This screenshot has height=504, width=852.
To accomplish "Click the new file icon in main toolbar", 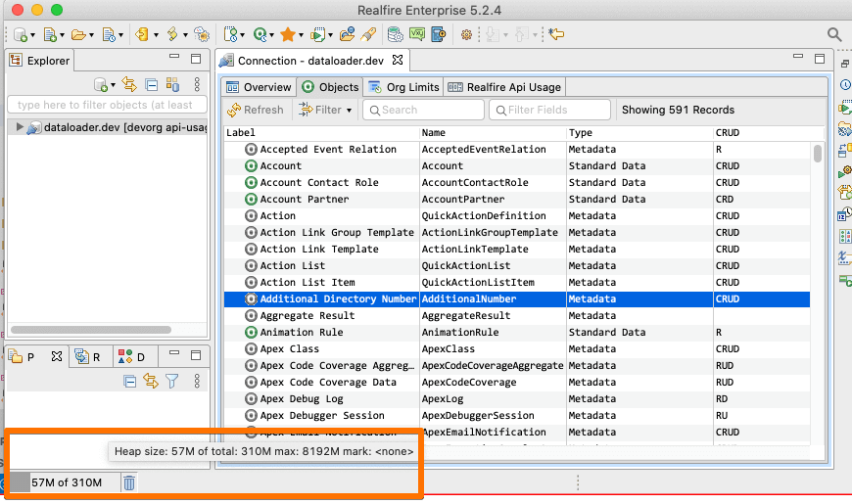I will (49, 35).
